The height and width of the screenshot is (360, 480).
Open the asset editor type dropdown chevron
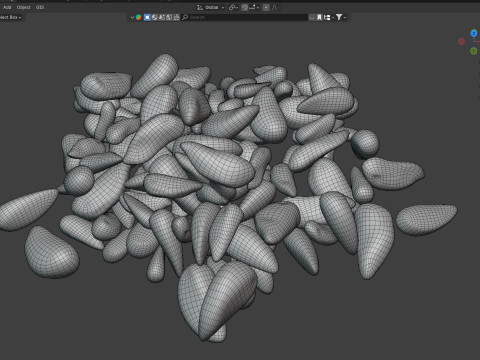pos(132,17)
